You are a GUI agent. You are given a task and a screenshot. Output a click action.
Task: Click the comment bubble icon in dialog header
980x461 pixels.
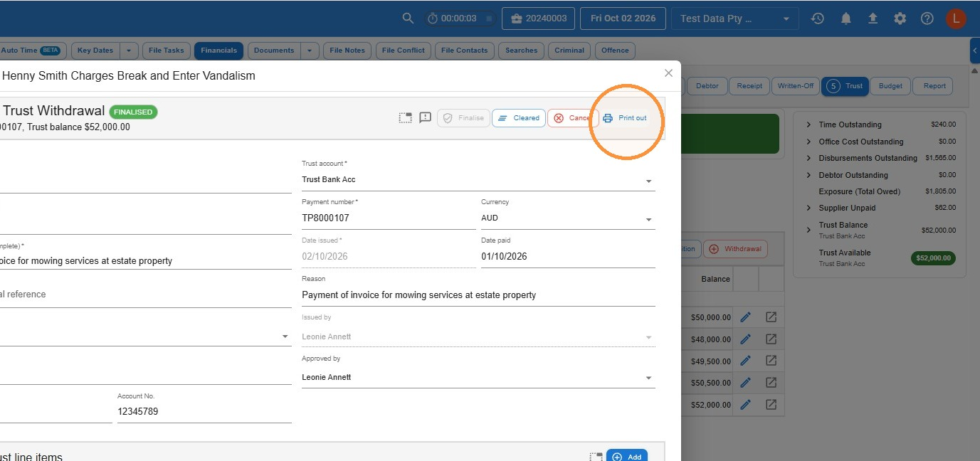click(425, 118)
